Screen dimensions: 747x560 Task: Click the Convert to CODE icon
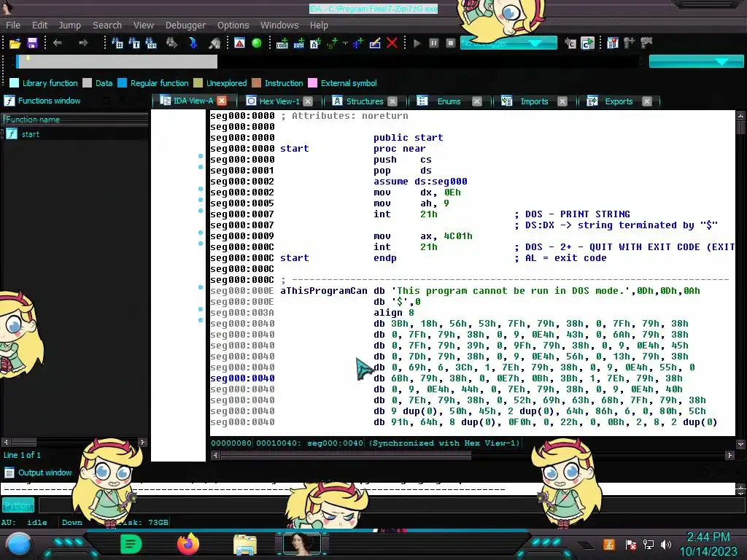pyautogui.click(x=282, y=43)
